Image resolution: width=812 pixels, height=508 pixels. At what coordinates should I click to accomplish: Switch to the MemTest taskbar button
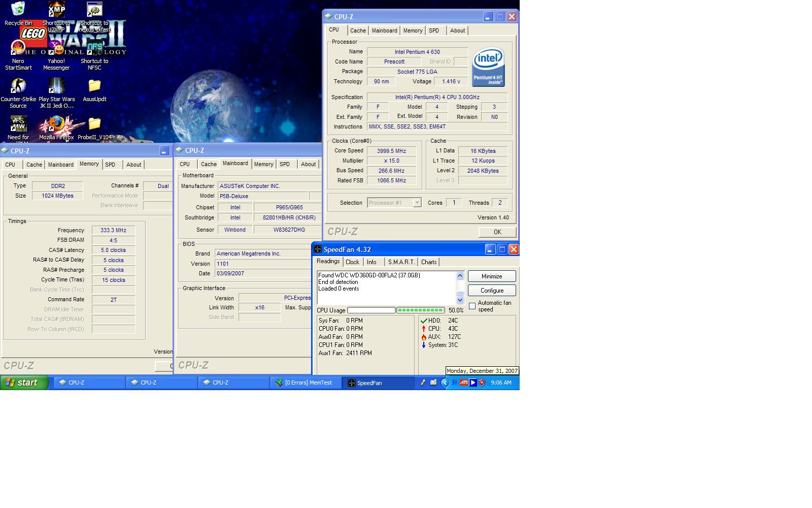(x=306, y=383)
